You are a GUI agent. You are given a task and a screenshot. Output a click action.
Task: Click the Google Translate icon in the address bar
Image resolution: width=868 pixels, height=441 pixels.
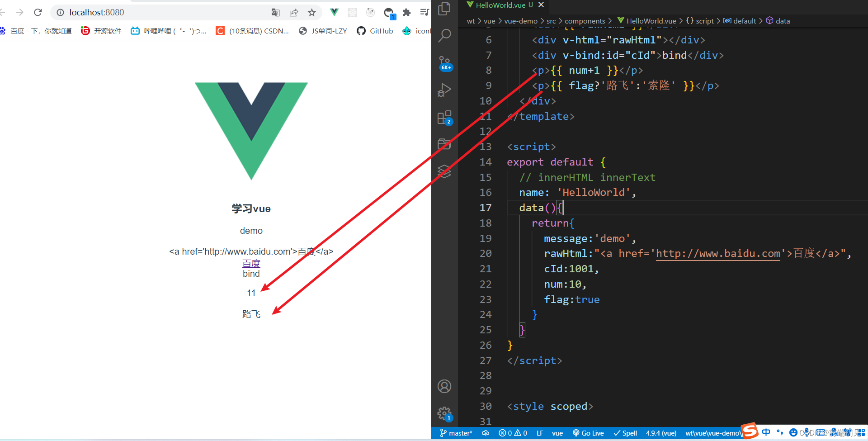[x=275, y=13]
